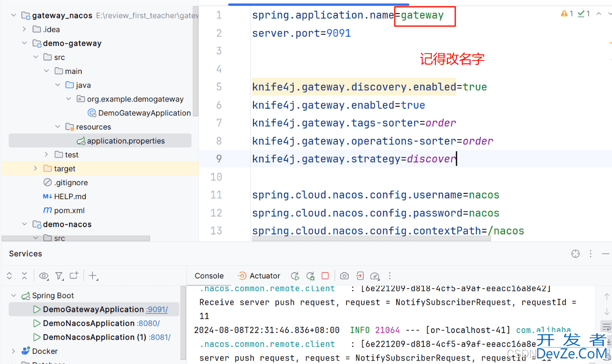Switch to the Console tab
This screenshot has width=612, height=364.
coord(209,276)
